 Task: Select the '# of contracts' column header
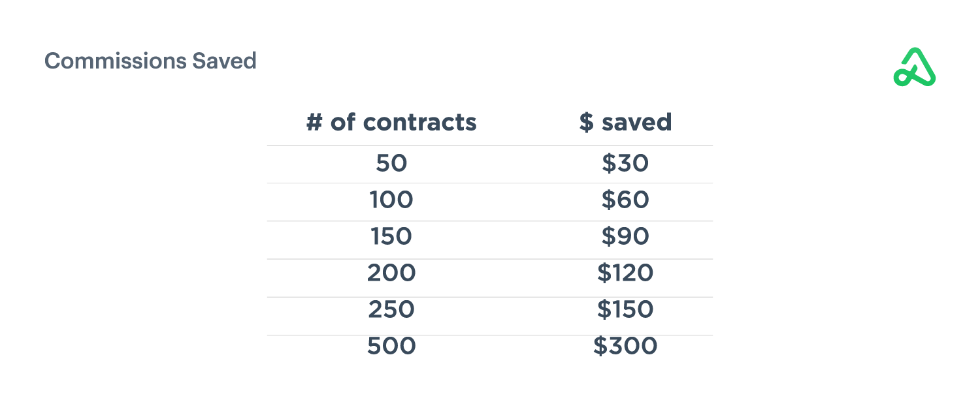[x=391, y=122]
